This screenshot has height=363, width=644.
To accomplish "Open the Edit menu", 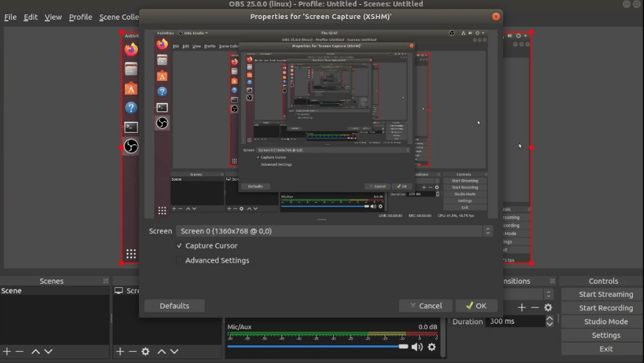I will pyautogui.click(x=30, y=17).
